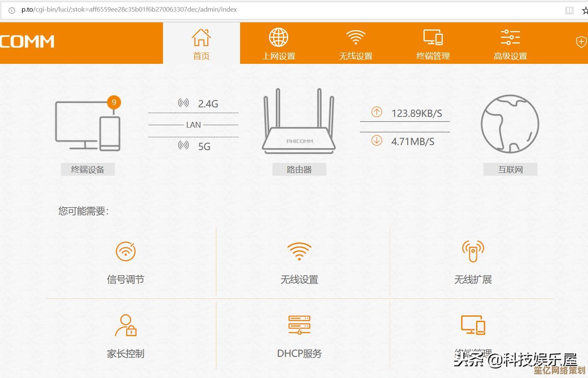The width and height of the screenshot is (588, 378).
Task: Open the DHCP服务 server icon
Action: [x=299, y=325]
